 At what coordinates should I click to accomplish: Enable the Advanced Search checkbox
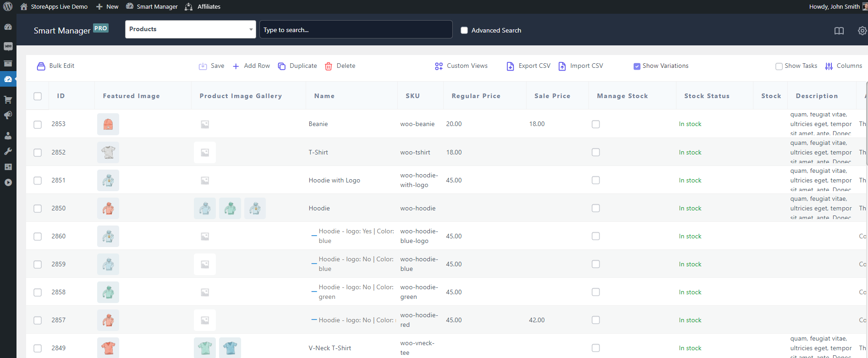(x=464, y=30)
